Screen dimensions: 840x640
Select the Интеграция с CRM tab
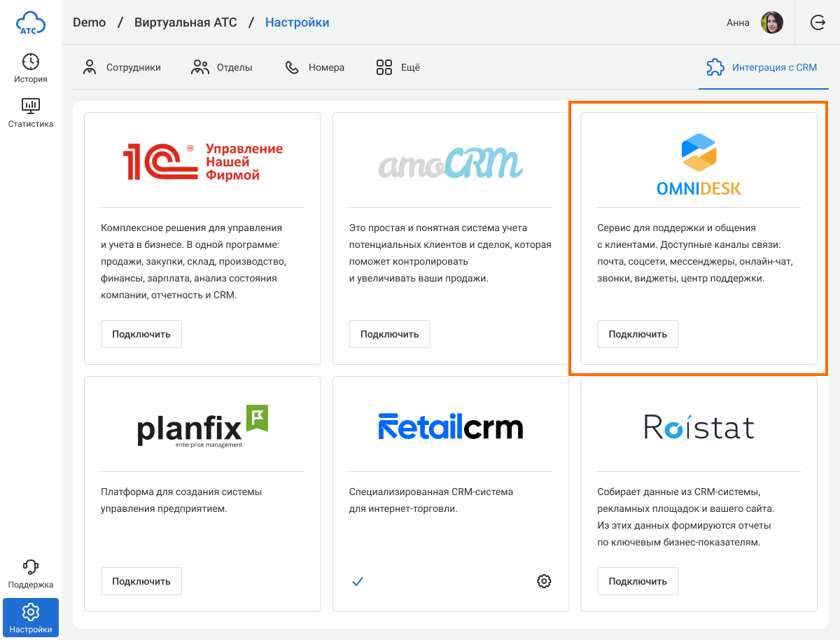[762, 67]
